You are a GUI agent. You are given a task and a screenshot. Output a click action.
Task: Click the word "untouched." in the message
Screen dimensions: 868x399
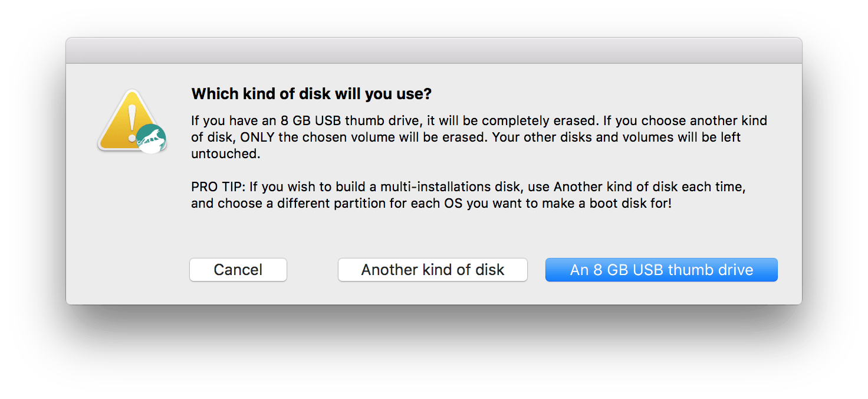[225, 154]
